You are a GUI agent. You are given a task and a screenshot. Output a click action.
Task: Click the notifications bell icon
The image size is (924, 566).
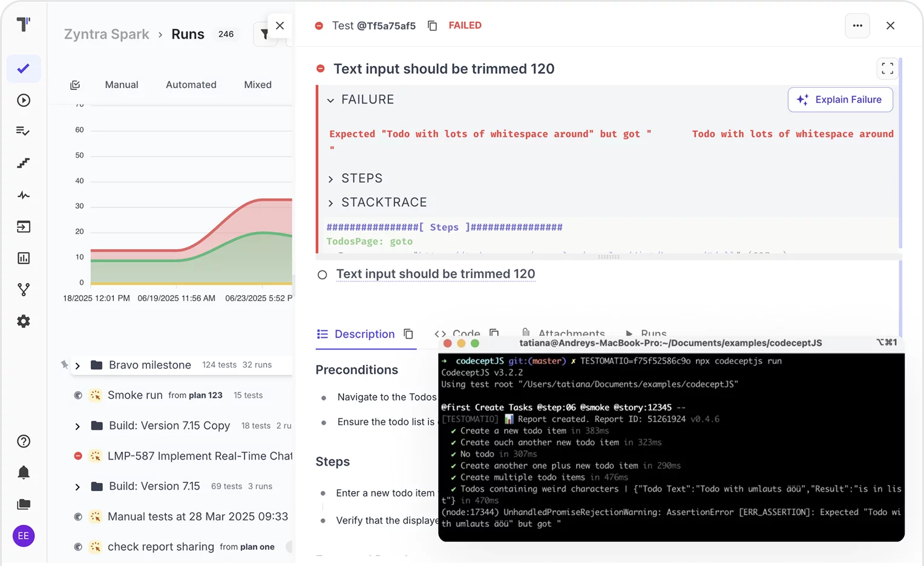pyautogui.click(x=24, y=472)
